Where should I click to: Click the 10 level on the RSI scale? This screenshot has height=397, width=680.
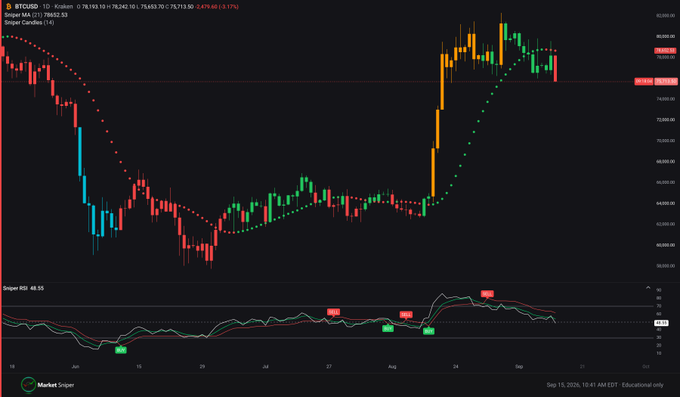tap(659, 353)
